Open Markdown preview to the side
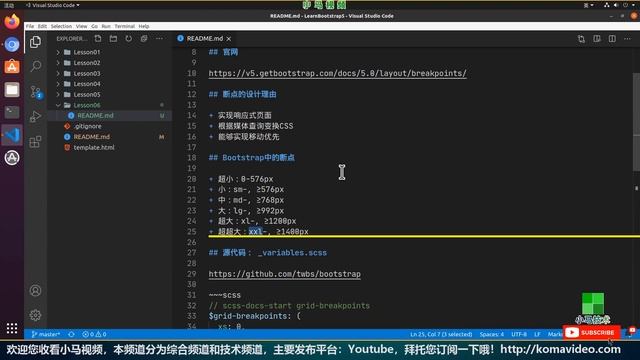 pyautogui.click(x=597, y=39)
